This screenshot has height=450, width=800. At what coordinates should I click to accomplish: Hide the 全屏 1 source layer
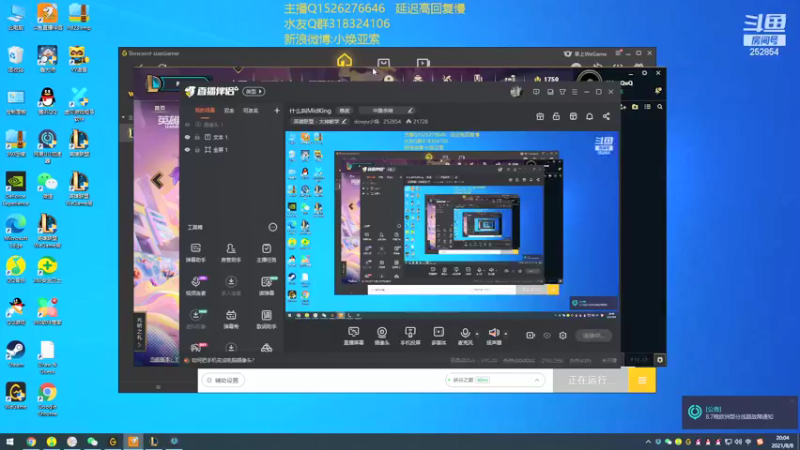coord(187,149)
